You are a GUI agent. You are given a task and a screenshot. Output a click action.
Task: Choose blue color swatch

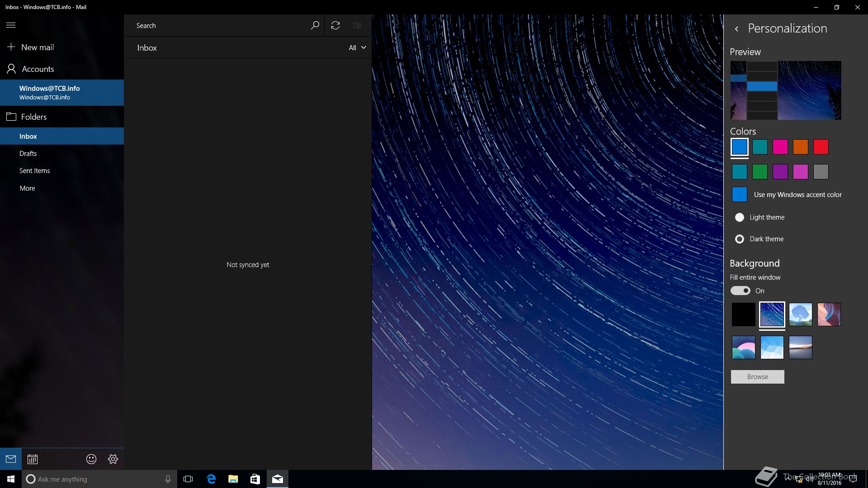pyautogui.click(x=740, y=147)
